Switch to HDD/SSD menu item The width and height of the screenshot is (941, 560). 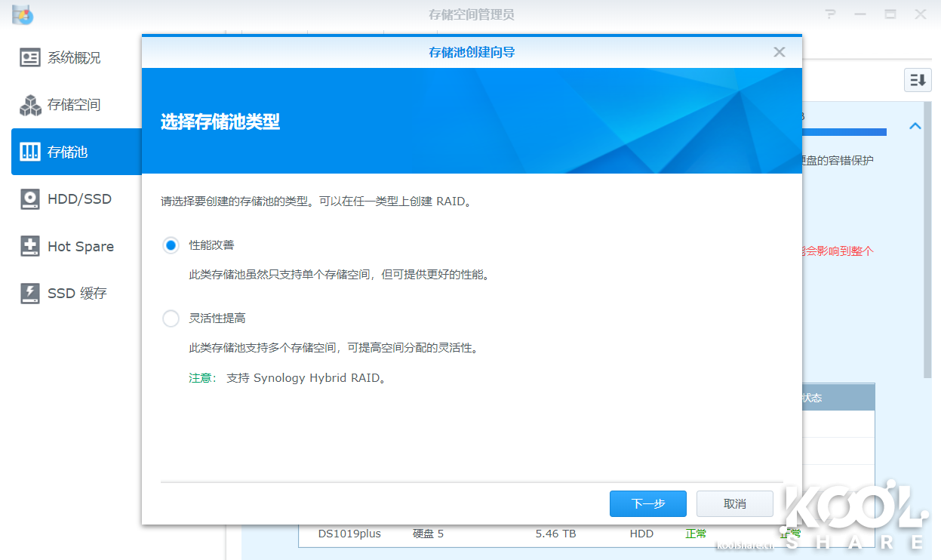pos(79,199)
